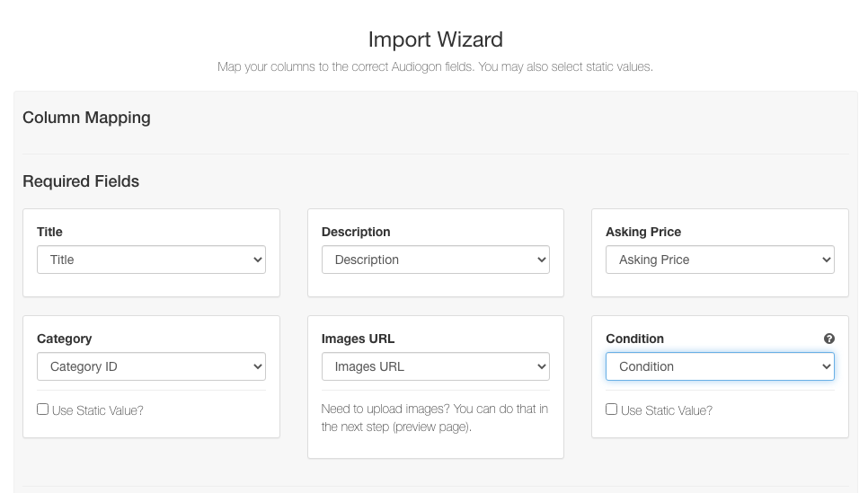The height and width of the screenshot is (493, 868).
Task: Open the Category ID dropdown
Action: coord(151,366)
